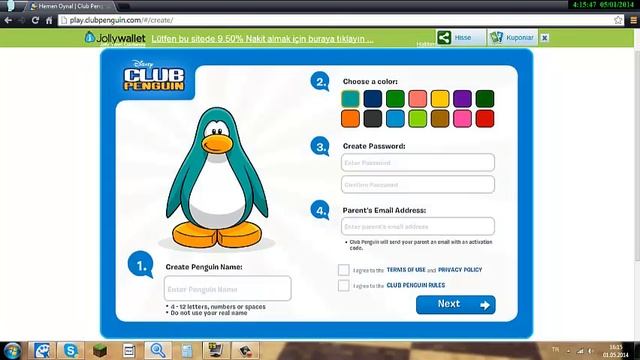Click the page vertical scrollbar
Viewport: 640px width, 360px height.
tap(637, 155)
